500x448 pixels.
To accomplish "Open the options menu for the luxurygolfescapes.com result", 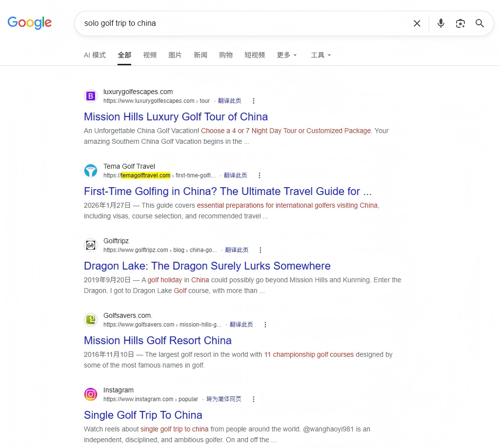I will 254,101.
